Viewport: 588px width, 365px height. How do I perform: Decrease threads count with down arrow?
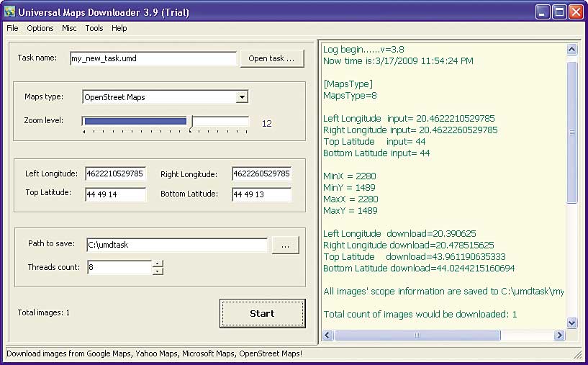pyautogui.click(x=158, y=271)
